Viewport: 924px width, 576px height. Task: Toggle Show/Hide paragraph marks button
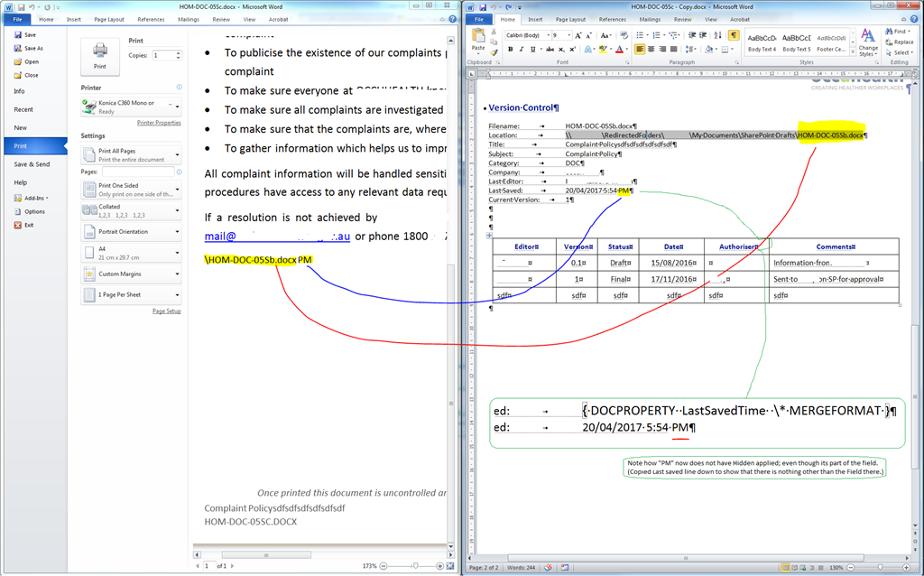point(734,35)
